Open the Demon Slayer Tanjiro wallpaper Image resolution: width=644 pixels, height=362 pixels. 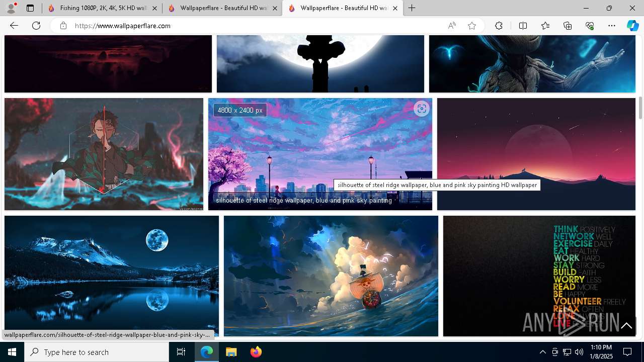pos(104,154)
